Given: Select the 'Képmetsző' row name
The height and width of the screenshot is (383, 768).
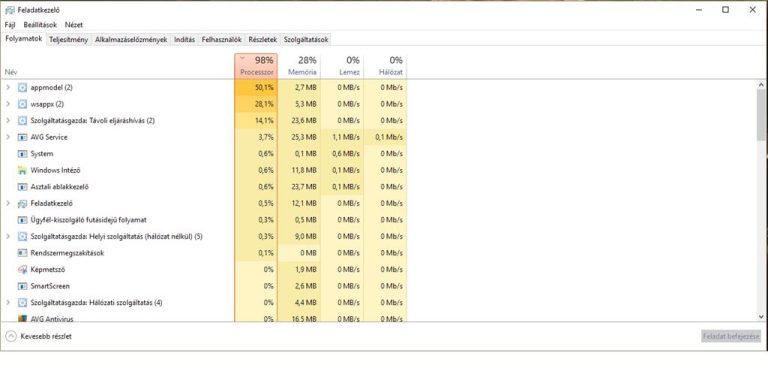Looking at the screenshot, I should click(48, 269).
